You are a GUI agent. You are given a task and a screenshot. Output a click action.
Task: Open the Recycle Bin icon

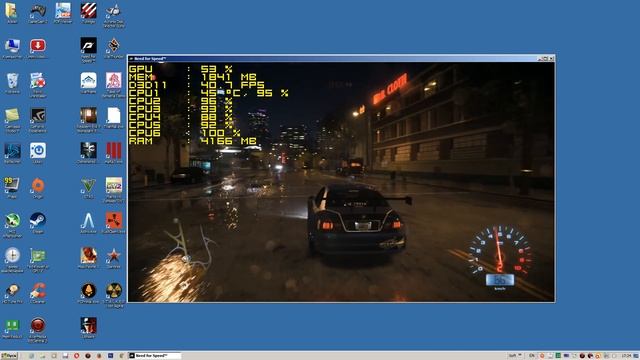tap(12, 81)
